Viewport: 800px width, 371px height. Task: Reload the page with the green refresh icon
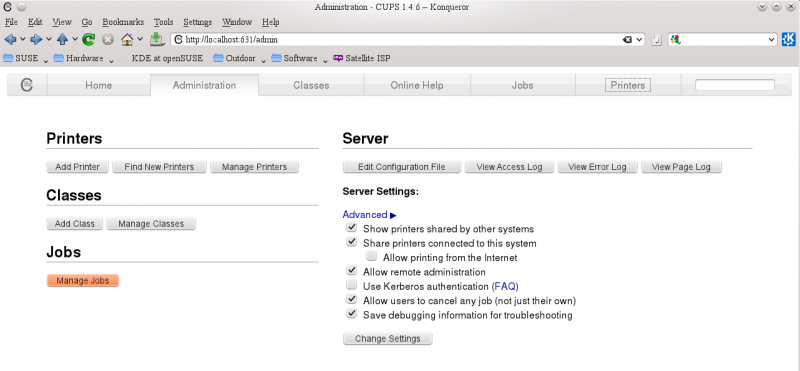[x=89, y=39]
